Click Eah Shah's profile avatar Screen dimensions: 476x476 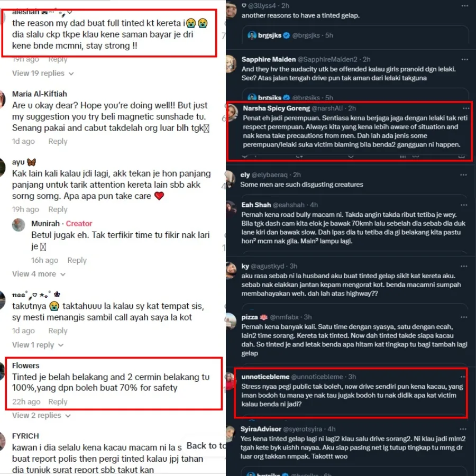tap(231, 208)
